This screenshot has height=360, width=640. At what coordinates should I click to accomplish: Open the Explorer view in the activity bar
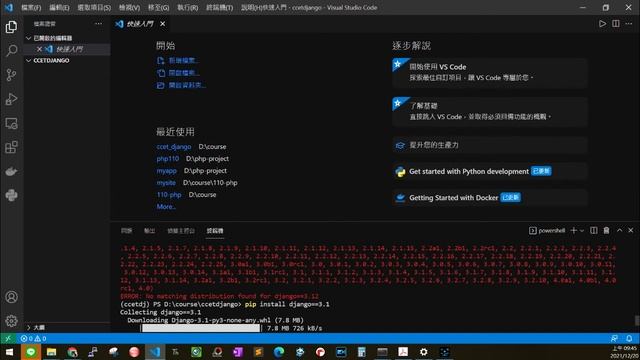(x=11, y=27)
